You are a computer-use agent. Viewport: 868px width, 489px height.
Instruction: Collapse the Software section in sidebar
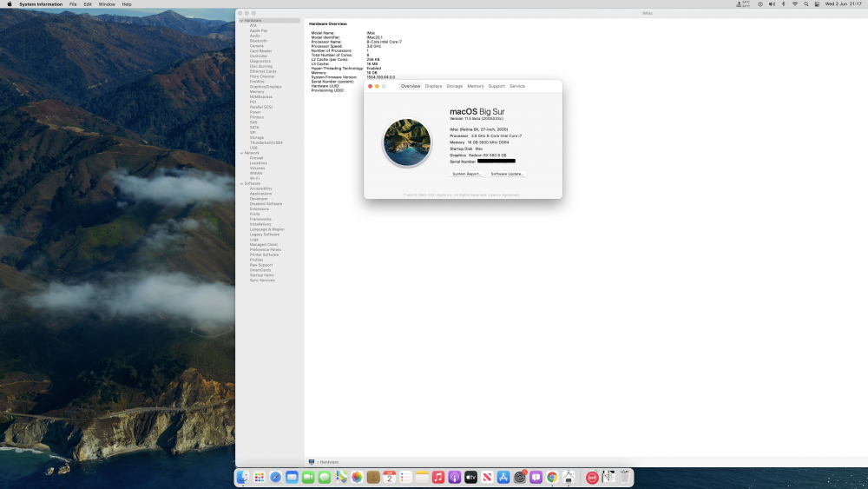pos(242,183)
